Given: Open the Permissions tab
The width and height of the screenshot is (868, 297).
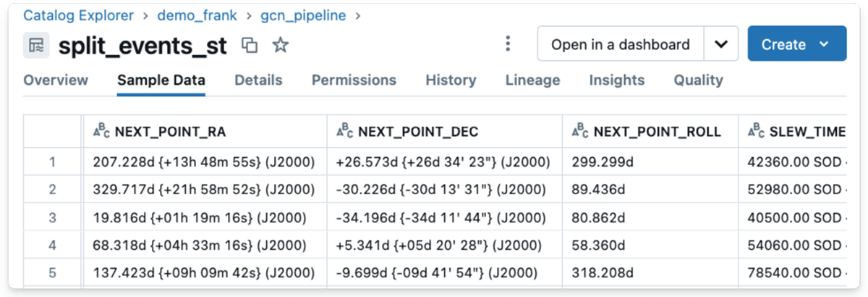Looking at the screenshot, I should 354,80.
